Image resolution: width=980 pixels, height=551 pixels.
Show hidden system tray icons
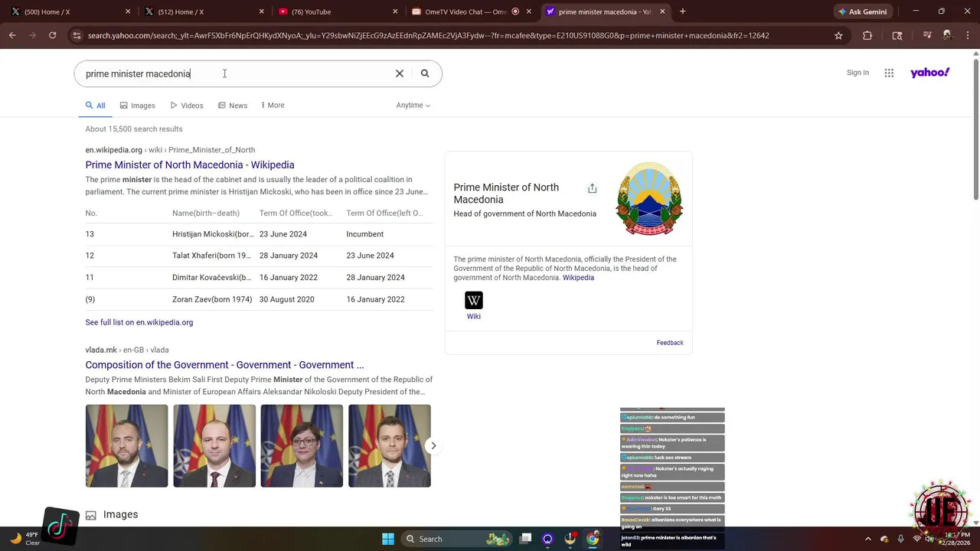point(867,539)
